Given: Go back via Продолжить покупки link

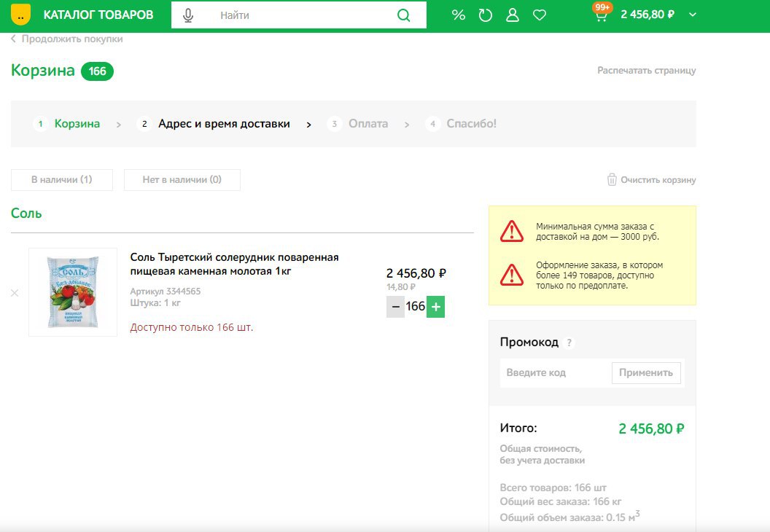Looking at the screenshot, I should tap(67, 39).
